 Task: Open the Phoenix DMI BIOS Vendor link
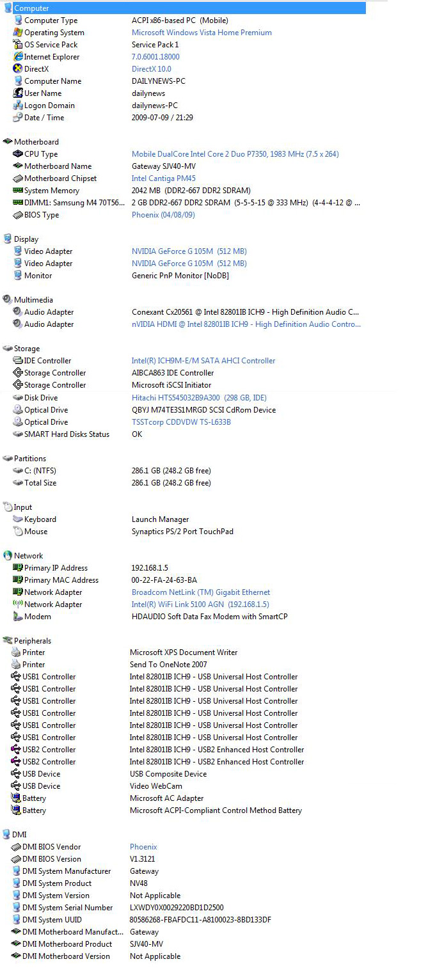tap(143, 847)
